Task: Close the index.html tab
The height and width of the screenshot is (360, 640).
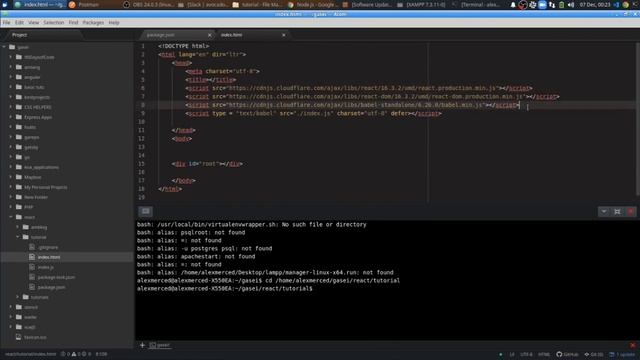Action: pos(284,35)
